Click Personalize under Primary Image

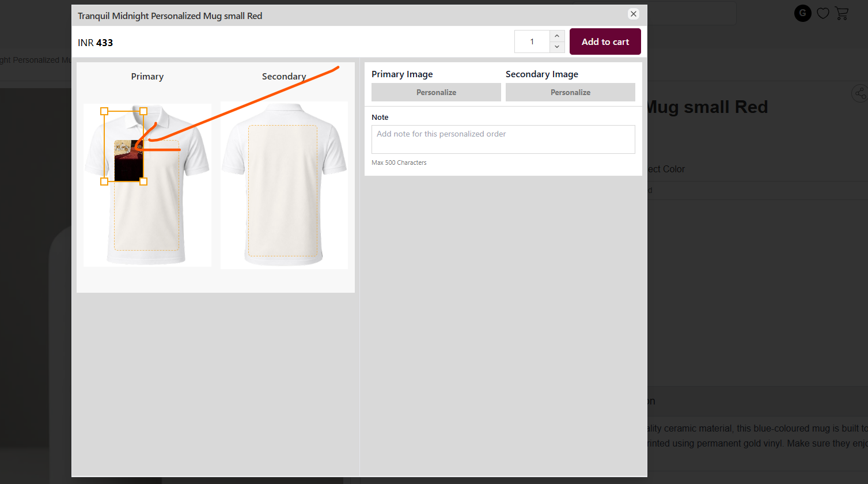coord(436,92)
